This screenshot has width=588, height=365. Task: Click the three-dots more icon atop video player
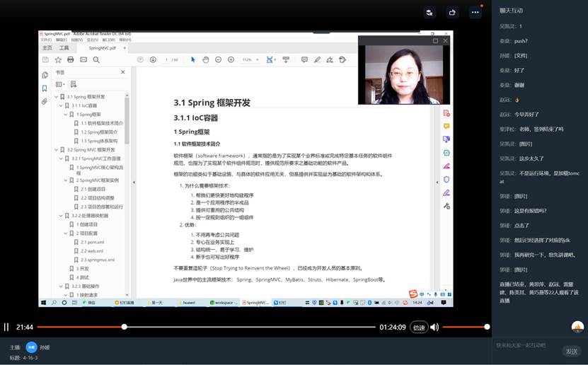(475, 12)
